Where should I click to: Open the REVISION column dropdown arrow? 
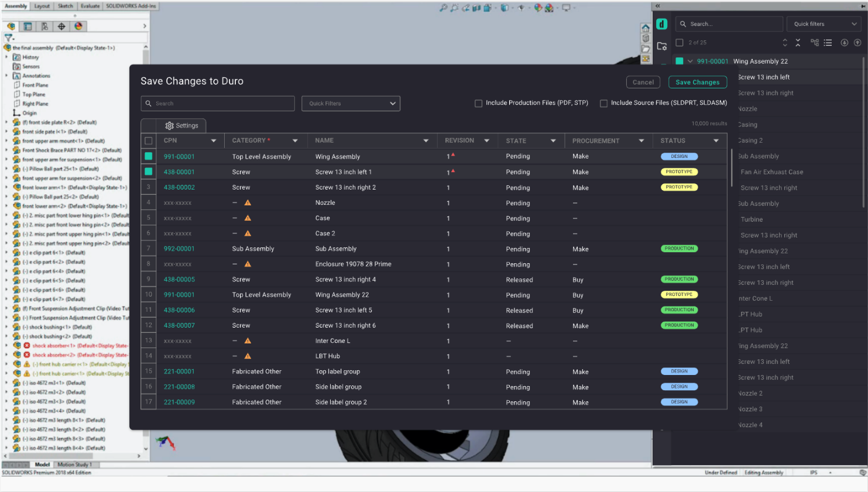click(x=486, y=141)
